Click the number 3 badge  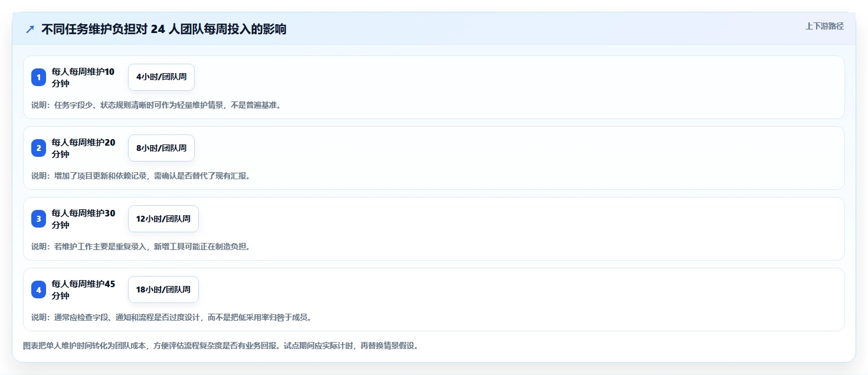(x=38, y=219)
